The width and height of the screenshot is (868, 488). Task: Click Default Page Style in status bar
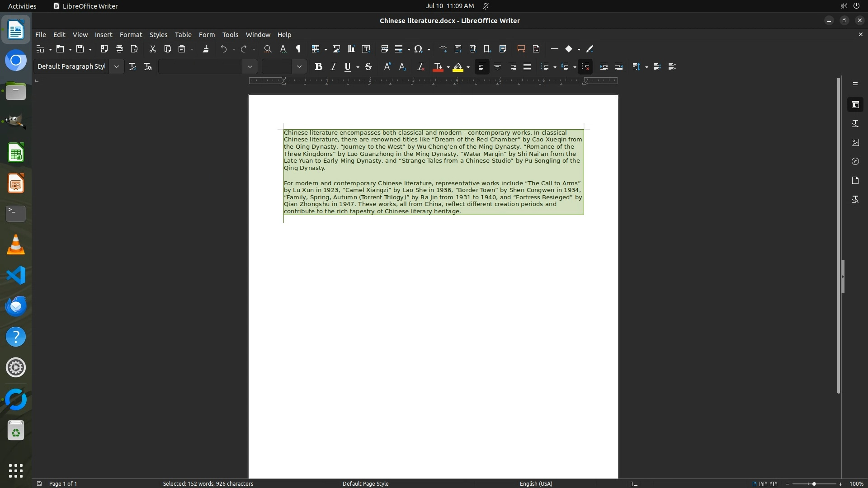pyautogui.click(x=365, y=483)
